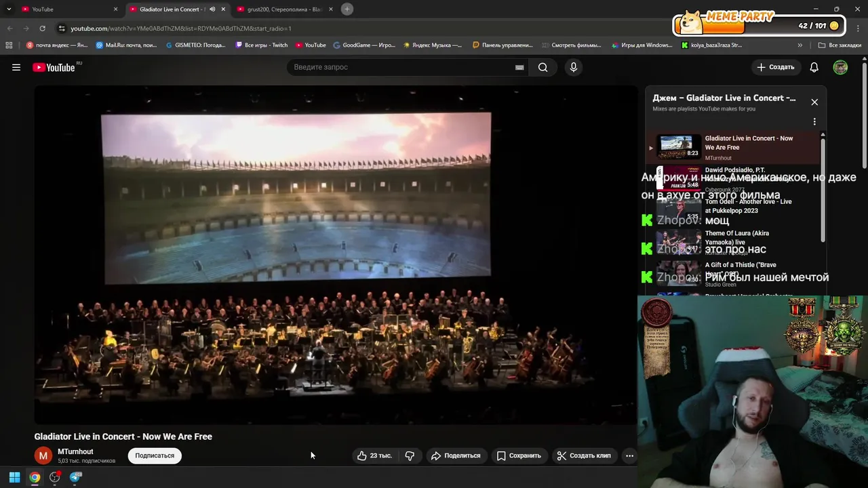The width and height of the screenshot is (868, 488).
Task: Click the Поделиться share button
Action: pyautogui.click(x=456, y=455)
